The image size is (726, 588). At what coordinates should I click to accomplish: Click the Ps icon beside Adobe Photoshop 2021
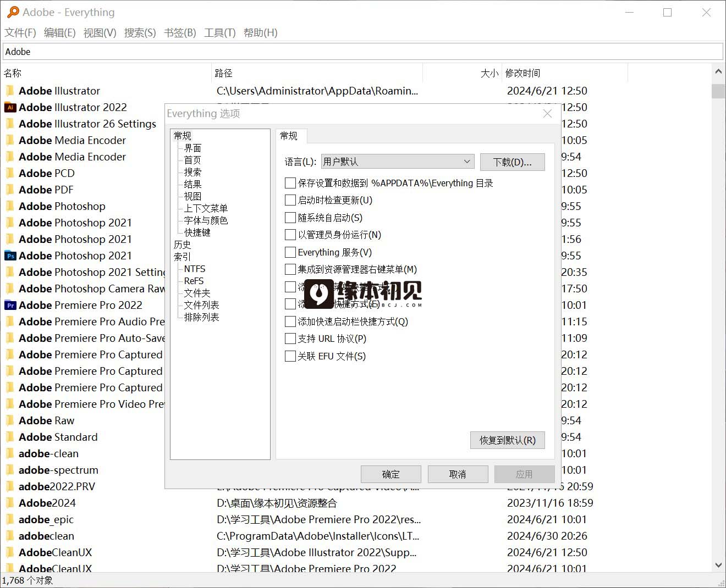point(10,256)
